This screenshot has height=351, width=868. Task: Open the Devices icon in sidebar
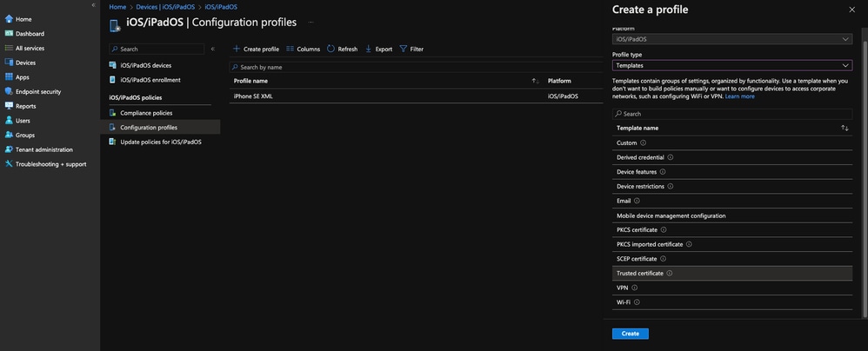point(9,63)
